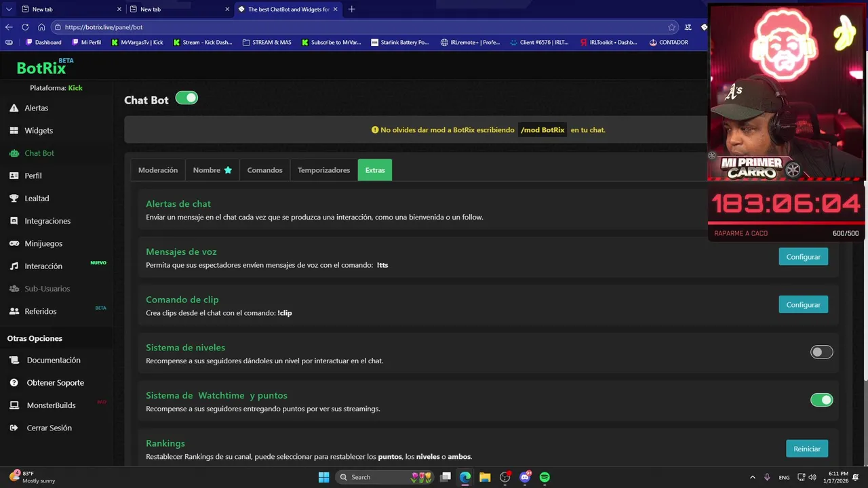
Task: Click the star icon on Nombre tab
Action: coord(228,170)
